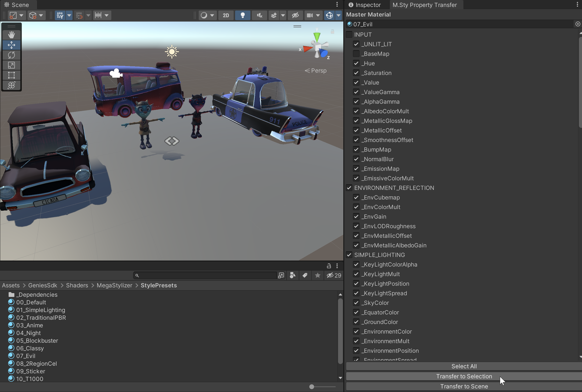Open the Inspector panel more options menu

[x=577, y=5]
